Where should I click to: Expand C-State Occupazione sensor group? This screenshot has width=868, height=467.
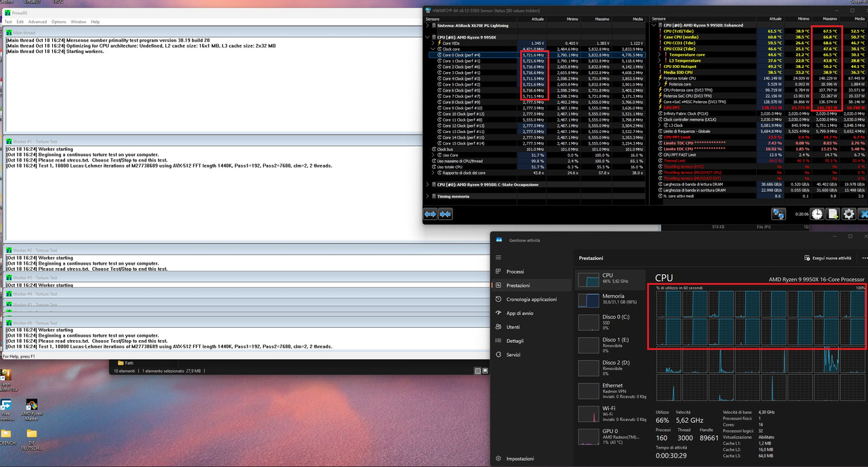click(428, 184)
